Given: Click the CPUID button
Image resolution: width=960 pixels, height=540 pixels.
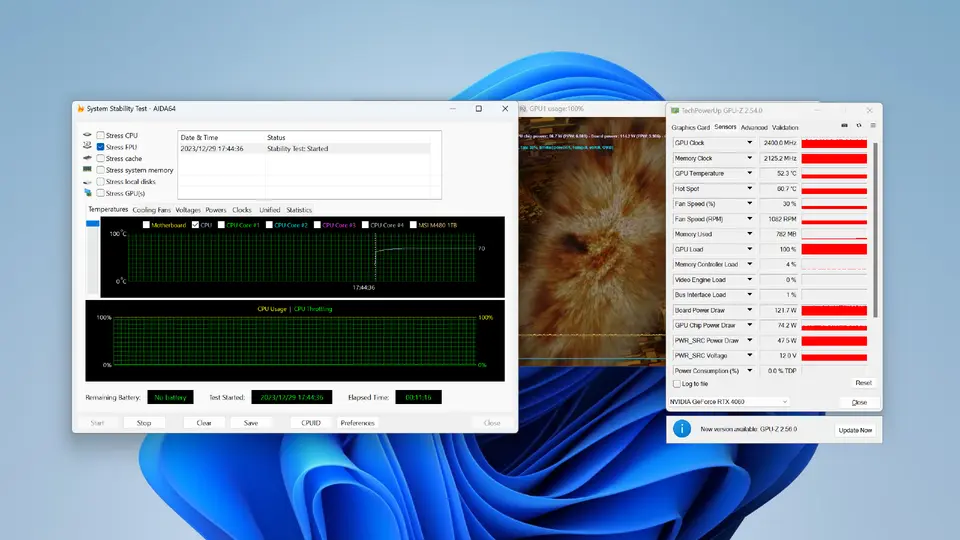Looking at the screenshot, I should (310, 422).
